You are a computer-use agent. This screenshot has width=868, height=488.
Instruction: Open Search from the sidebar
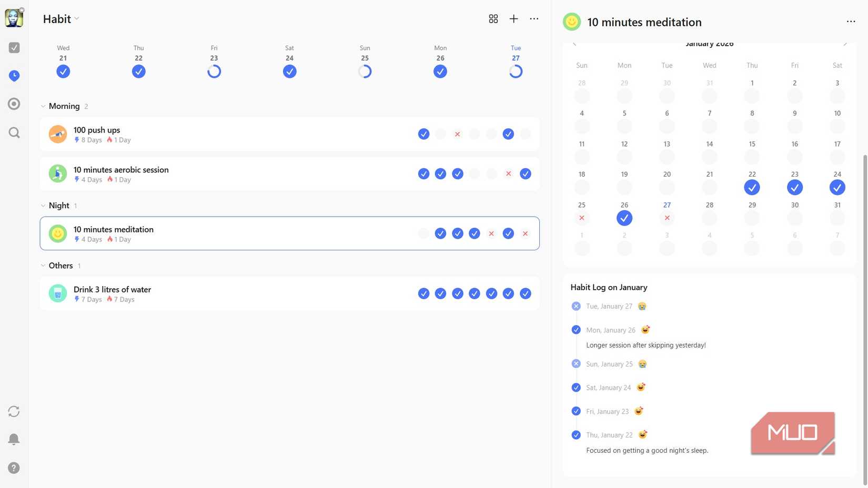tap(14, 133)
